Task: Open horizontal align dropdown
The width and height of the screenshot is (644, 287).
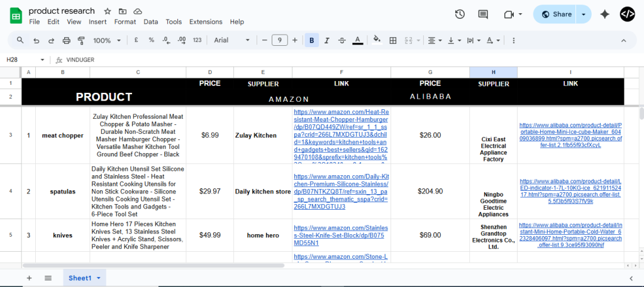Action: pyautogui.click(x=435, y=40)
